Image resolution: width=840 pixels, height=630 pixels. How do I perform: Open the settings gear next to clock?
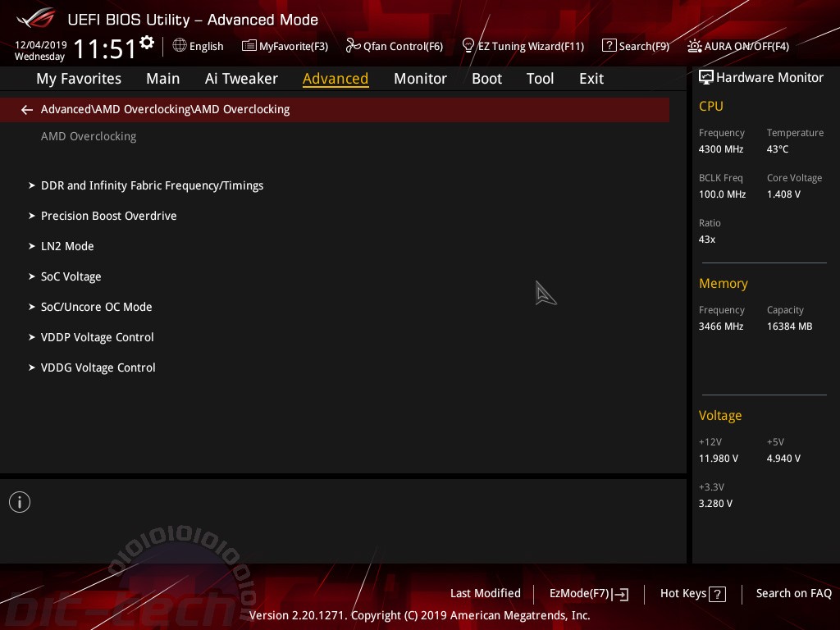[x=147, y=42]
